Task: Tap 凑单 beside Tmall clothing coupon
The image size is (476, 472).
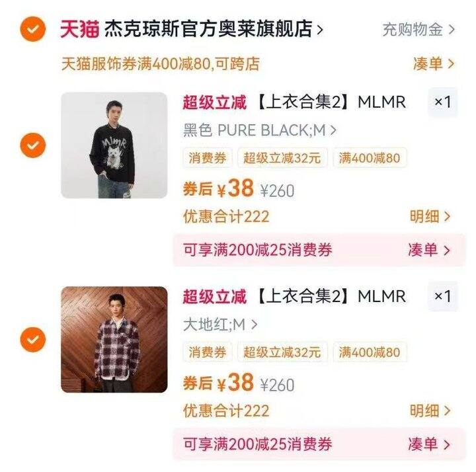Action: [x=433, y=63]
